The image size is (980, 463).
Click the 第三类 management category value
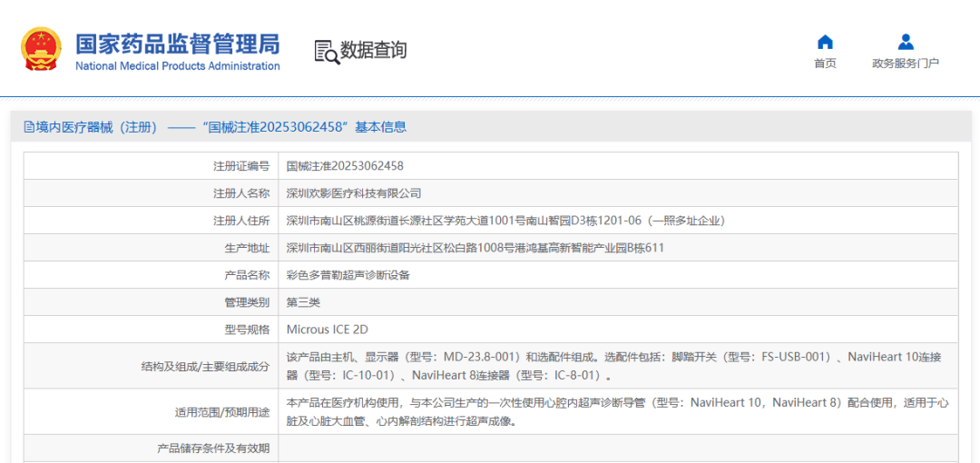tap(303, 302)
